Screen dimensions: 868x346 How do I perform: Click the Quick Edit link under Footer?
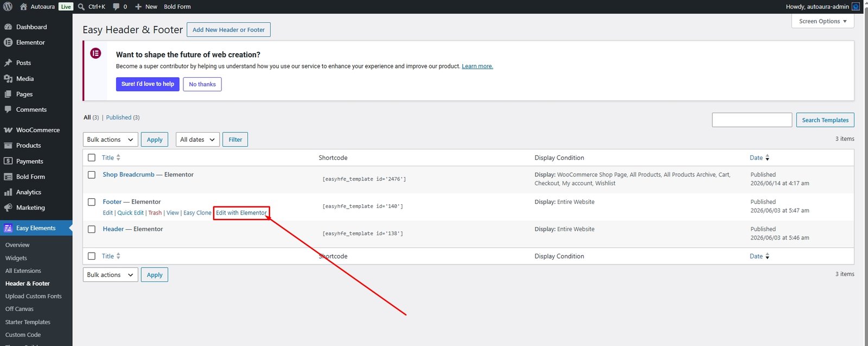[x=131, y=213]
